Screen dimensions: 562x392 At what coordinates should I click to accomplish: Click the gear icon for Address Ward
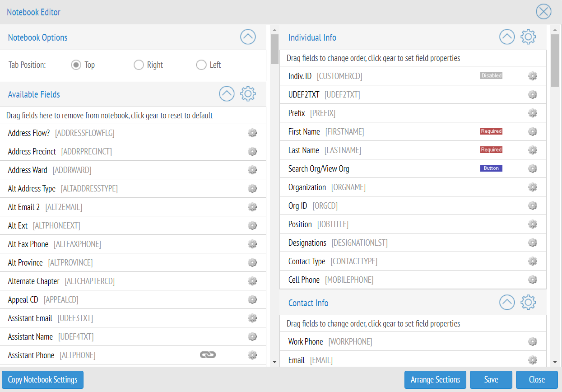coord(252,170)
